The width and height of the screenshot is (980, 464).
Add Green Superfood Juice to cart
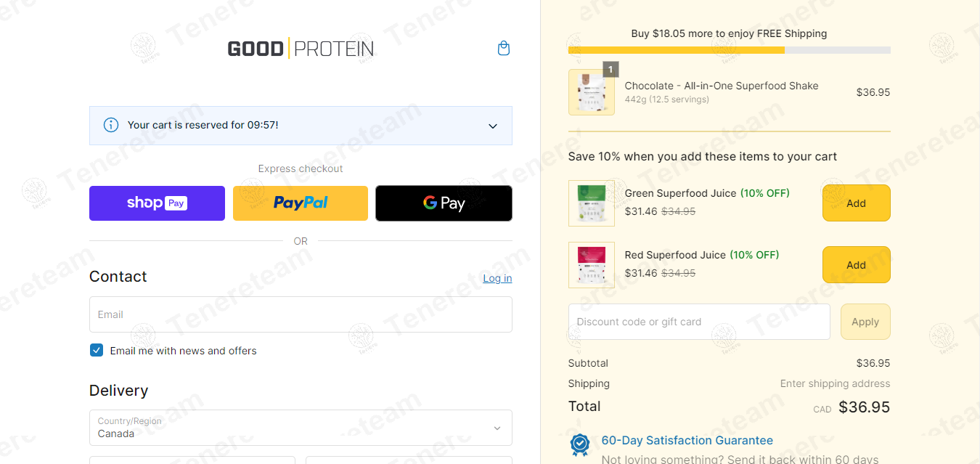[856, 203]
